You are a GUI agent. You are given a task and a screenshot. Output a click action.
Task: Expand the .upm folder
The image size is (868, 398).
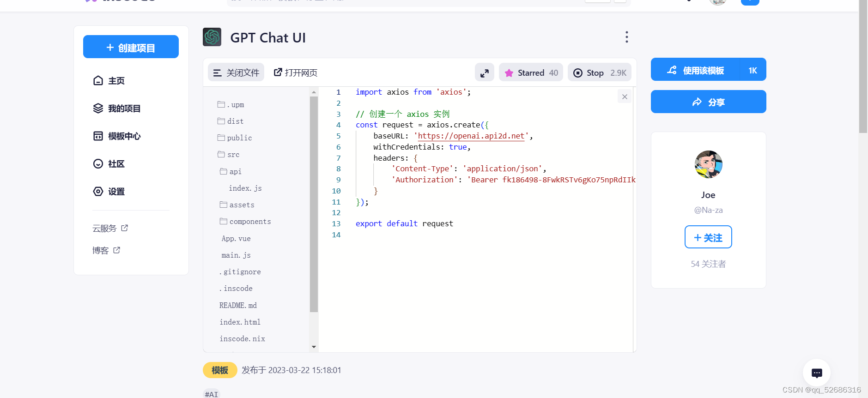(231, 105)
